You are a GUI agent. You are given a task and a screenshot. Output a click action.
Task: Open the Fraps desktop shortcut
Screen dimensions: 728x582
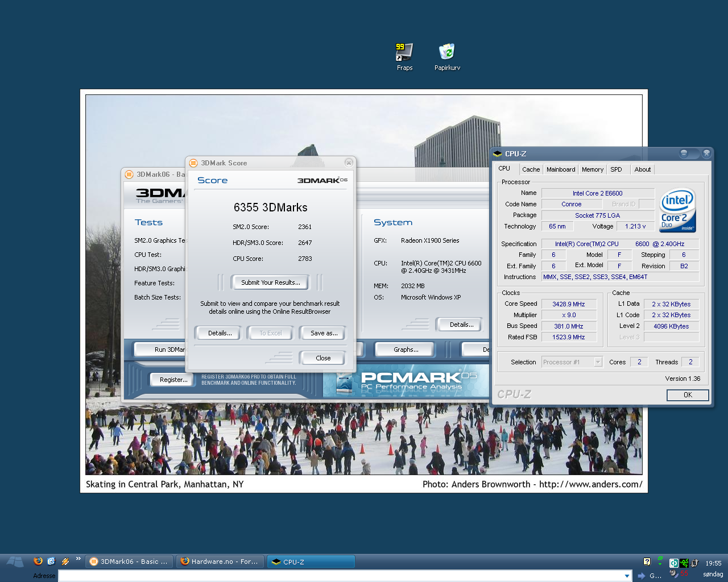coord(404,57)
